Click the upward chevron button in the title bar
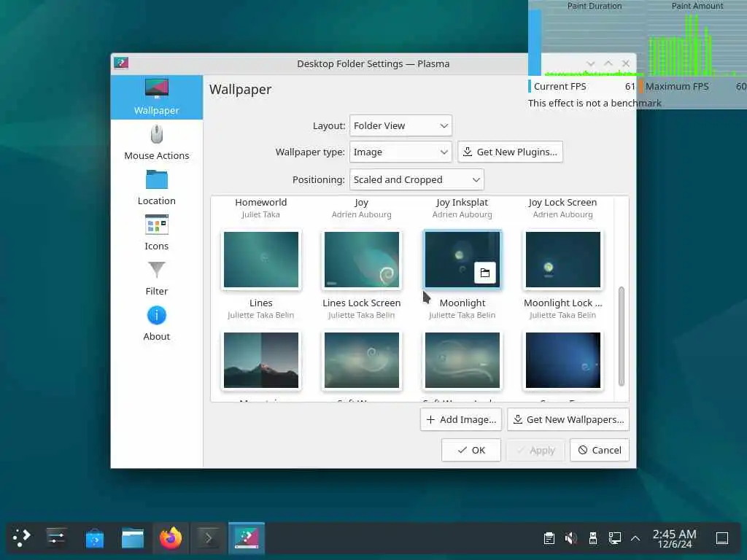This screenshot has width=747, height=560. 608,63
